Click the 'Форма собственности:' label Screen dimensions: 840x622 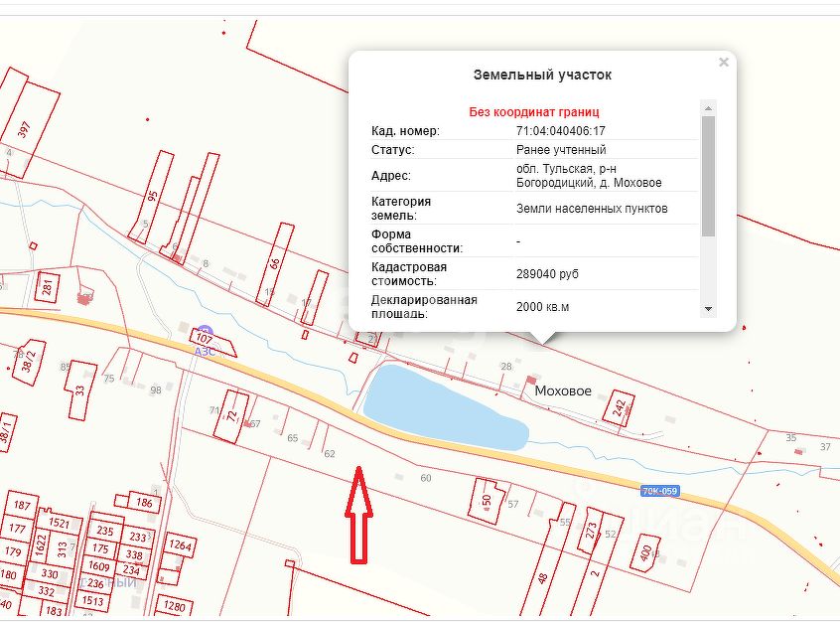[x=417, y=241]
